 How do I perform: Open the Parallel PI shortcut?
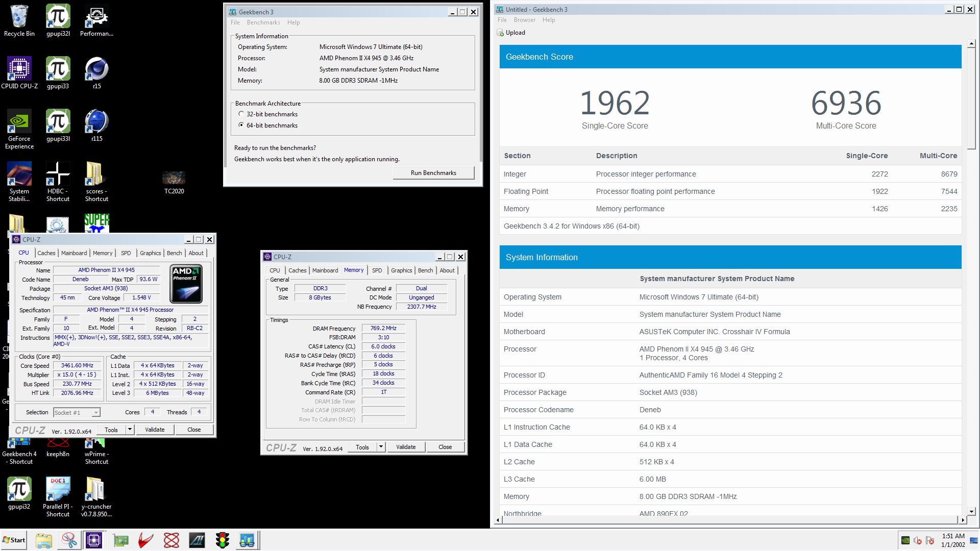click(58, 497)
